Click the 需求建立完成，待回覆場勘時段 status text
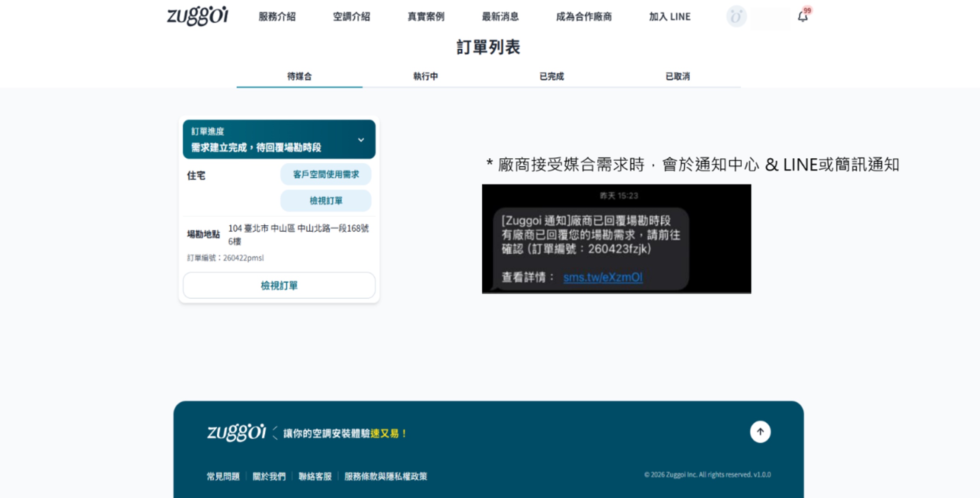 (256, 148)
